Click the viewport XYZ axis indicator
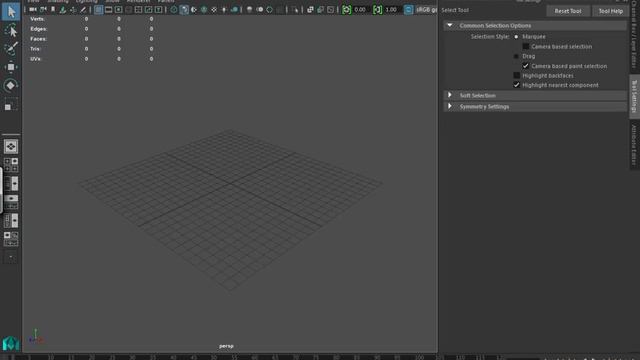 [36, 336]
